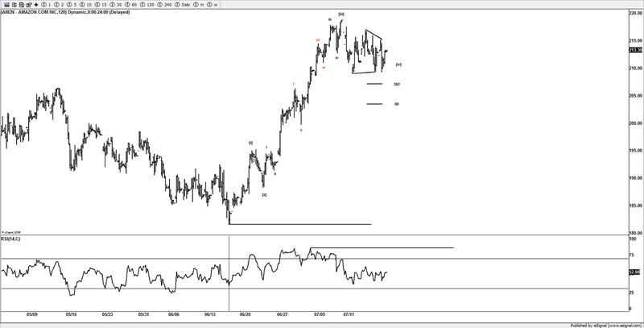The width and height of the screenshot is (644, 328).
Task: Switch chart to 2-minute interval
Action: click(x=58, y=5)
